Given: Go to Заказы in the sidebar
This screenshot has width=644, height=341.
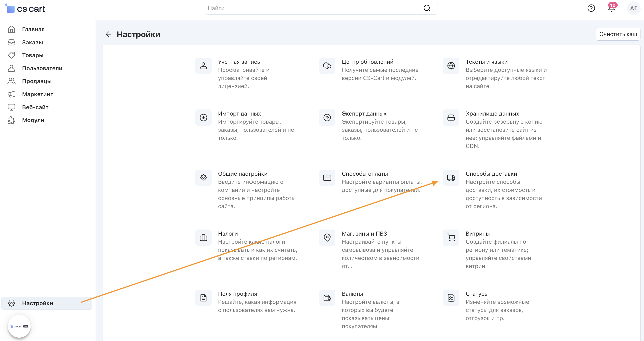Looking at the screenshot, I should pos(32,43).
